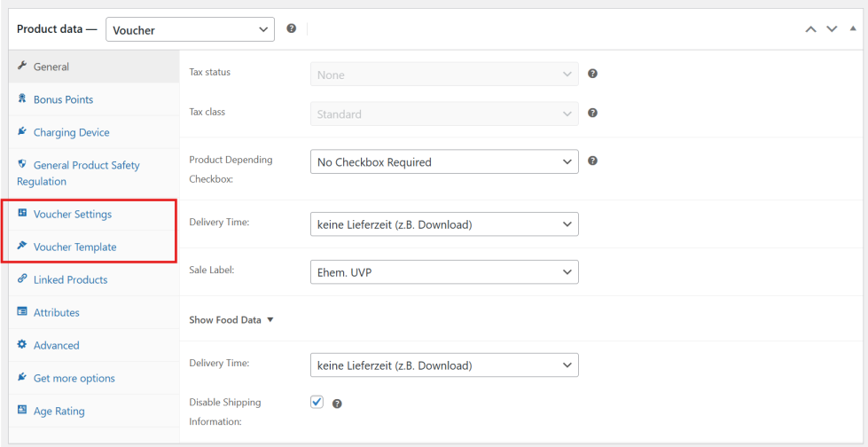This screenshot has width=868, height=447.
Task: Open the Product data type Voucher dropdown
Action: (190, 30)
